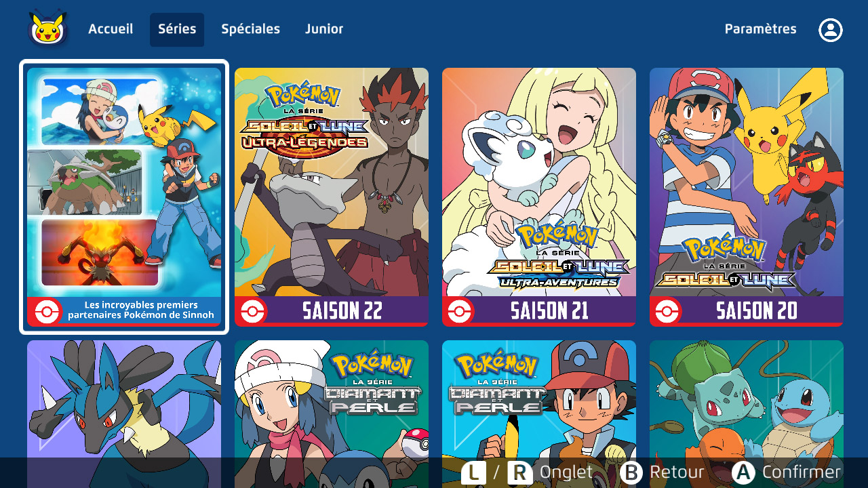Click the Poké Ball icon beside Saison 21
The width and height of the screenshot is (868, 488).
[x=460, y=311]
